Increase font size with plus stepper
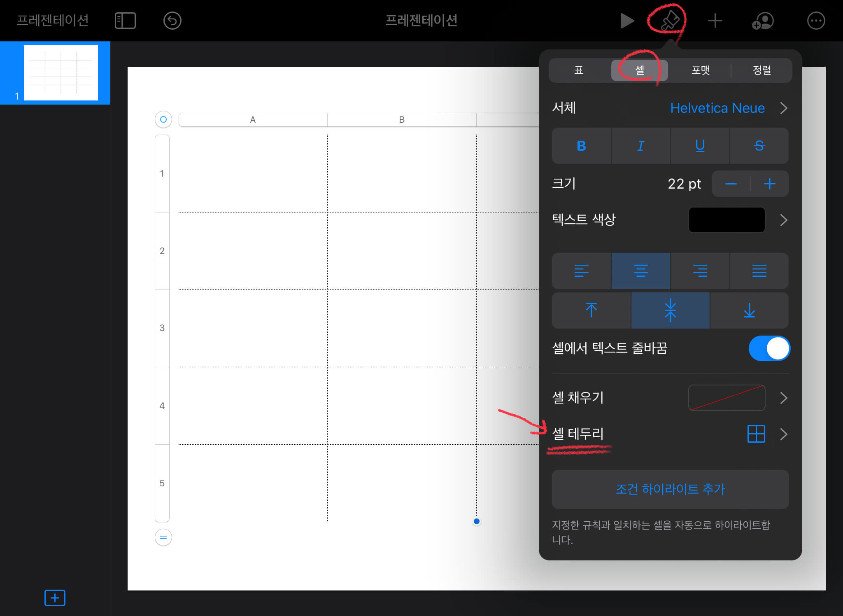Viewport: 843px width, 616px height. (x=769, y=184)
